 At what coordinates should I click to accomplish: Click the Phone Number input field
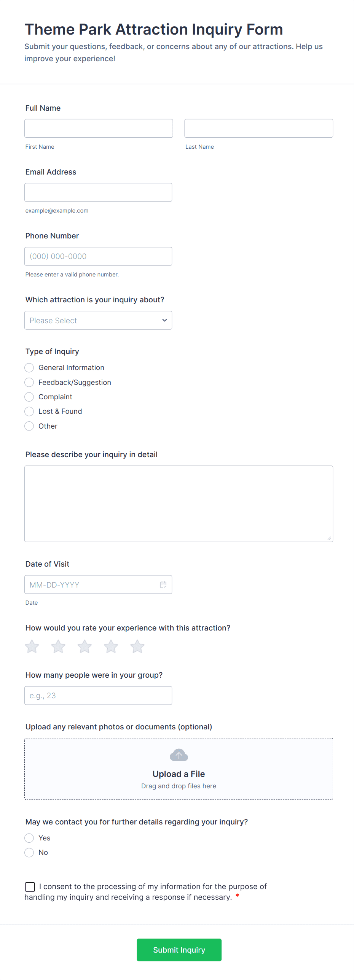click(98, 256)
